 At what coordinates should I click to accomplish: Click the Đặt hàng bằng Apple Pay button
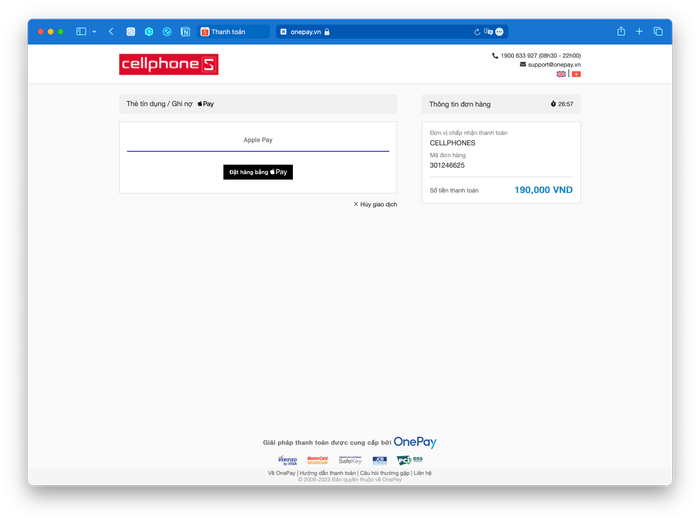click(258, 172)
